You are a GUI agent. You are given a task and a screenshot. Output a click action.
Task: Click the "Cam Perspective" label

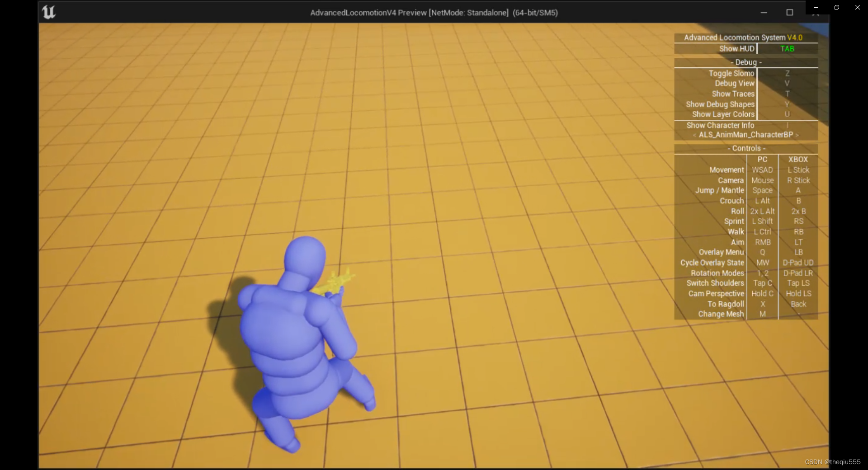[716, 293]
